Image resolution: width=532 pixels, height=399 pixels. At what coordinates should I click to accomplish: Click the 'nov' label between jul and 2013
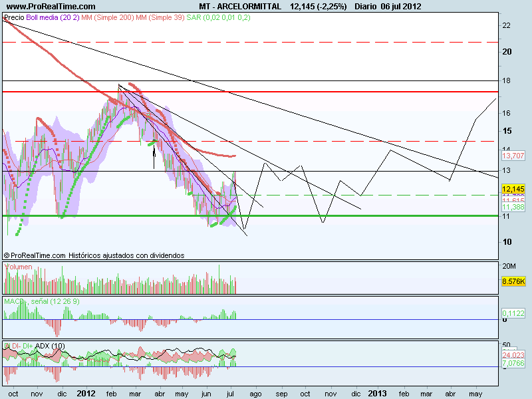tap(331, 394)
